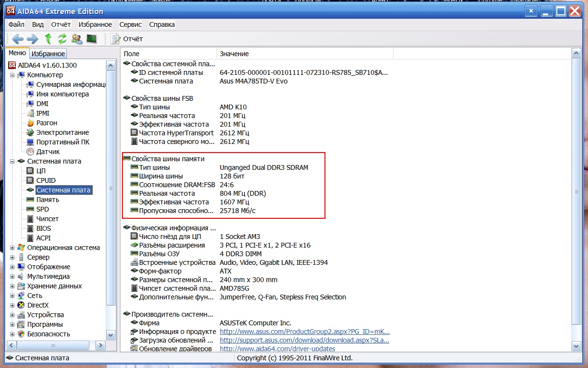Expand the Хранение данных node
Screen dimensions: 588x368
(x=12, y=286)
